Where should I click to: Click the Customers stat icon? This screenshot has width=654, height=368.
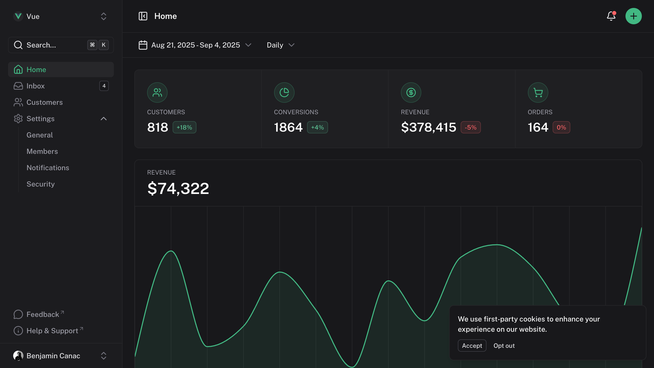point(157,92)
